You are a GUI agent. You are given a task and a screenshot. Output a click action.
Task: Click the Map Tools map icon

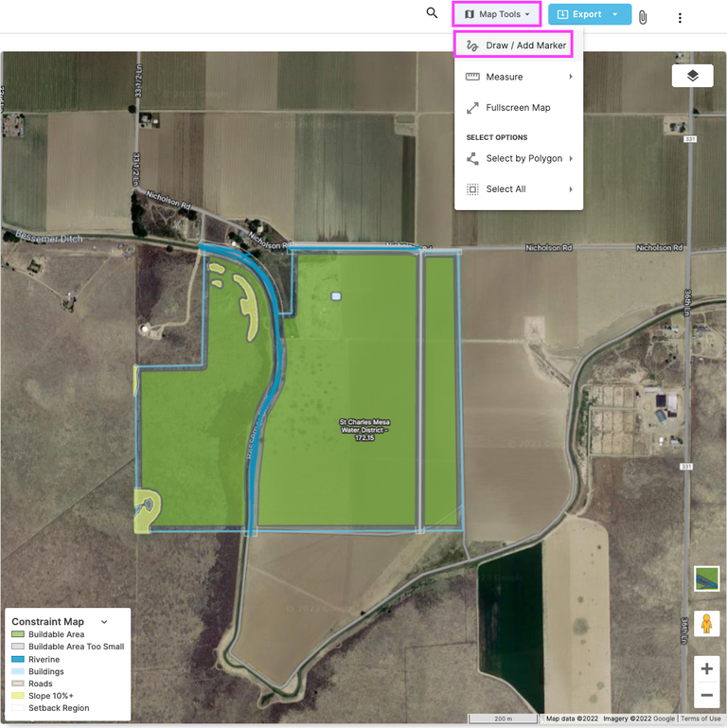coord(470,14)
